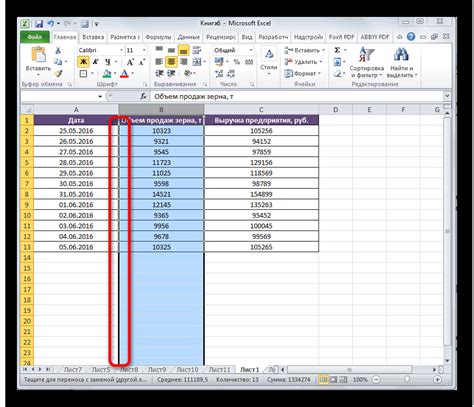Click the Save icon in quick access toolbar

click(x=39, y=24)
